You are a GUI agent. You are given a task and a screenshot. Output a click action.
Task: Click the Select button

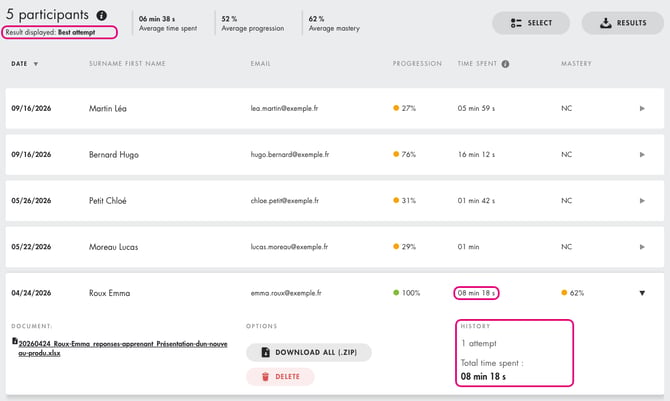point(531,23)
